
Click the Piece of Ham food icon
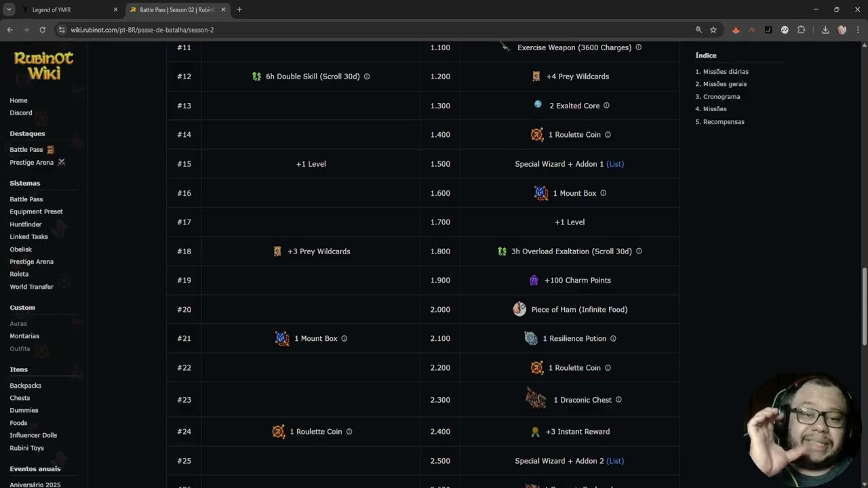coord(519,309)
